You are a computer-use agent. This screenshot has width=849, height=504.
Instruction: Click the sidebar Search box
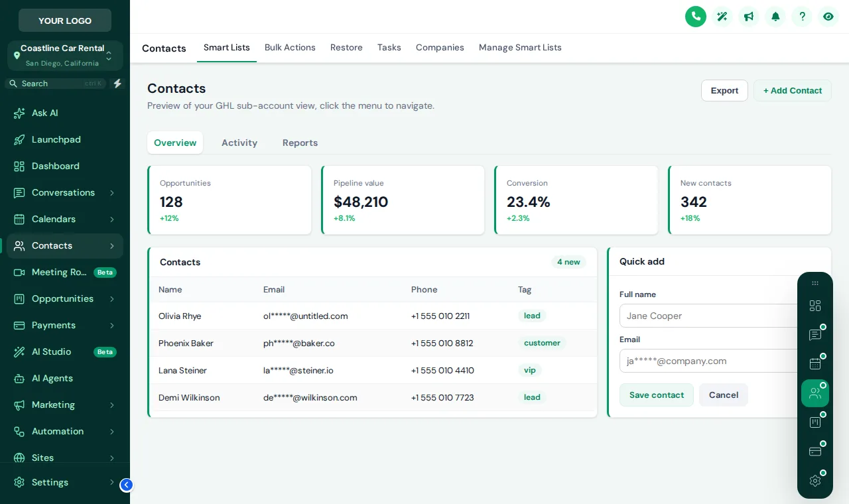point(56,84)
